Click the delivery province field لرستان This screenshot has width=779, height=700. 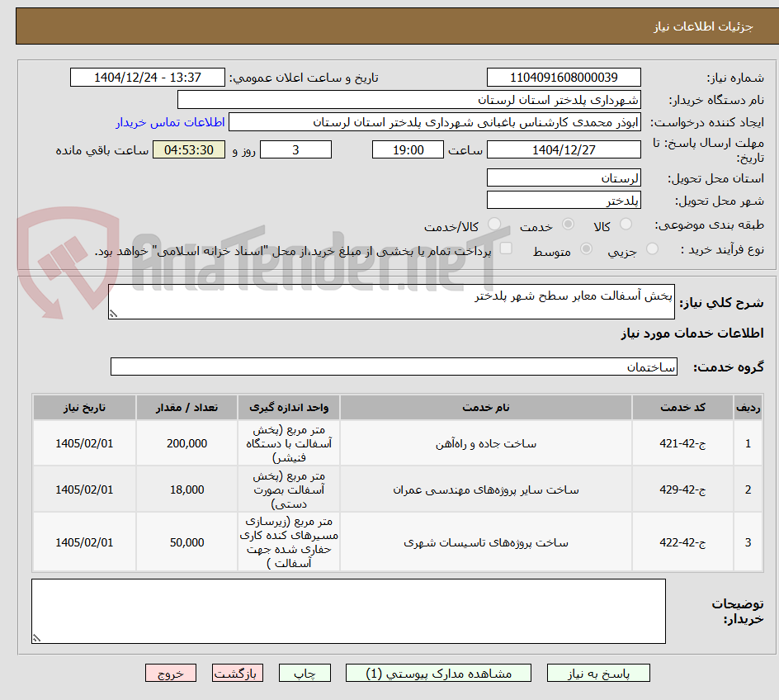point(564,177)
